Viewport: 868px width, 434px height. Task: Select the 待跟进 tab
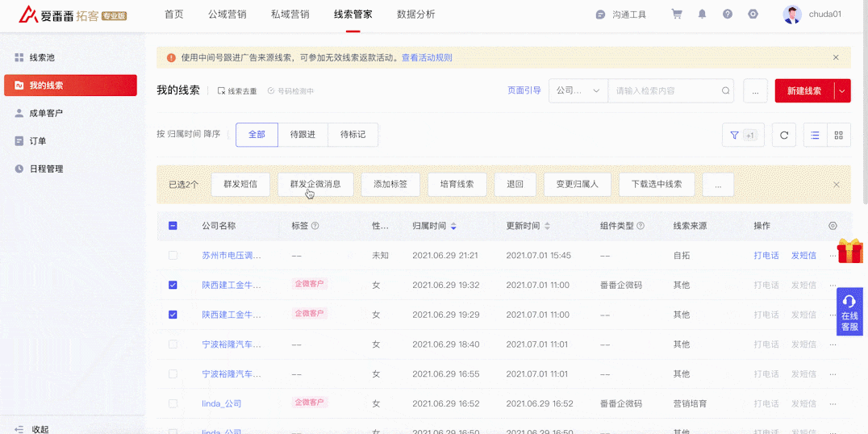(x=303, y=135)
